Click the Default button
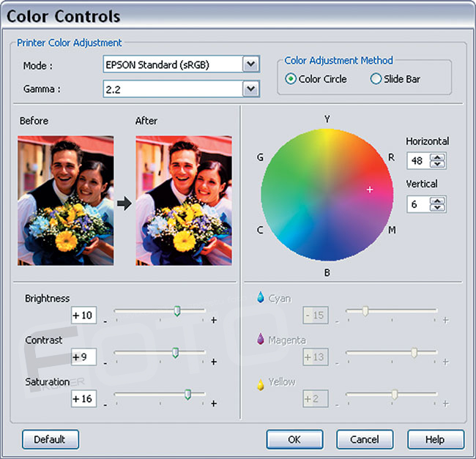This screenshot has height=459, width=476. tap(50, 439)
